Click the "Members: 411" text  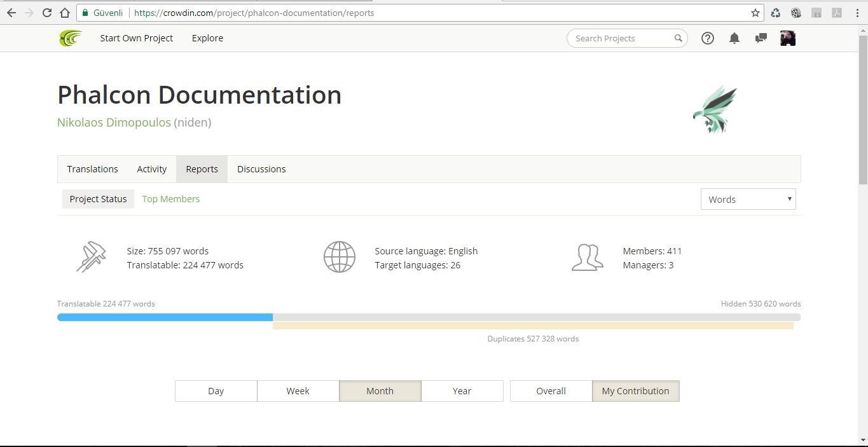tap(652, 251)
